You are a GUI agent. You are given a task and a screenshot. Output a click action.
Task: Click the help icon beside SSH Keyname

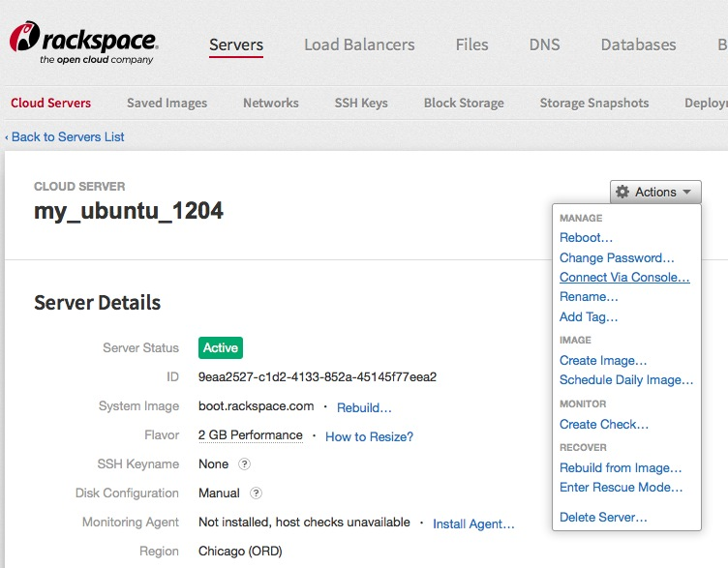pos(245,464)
